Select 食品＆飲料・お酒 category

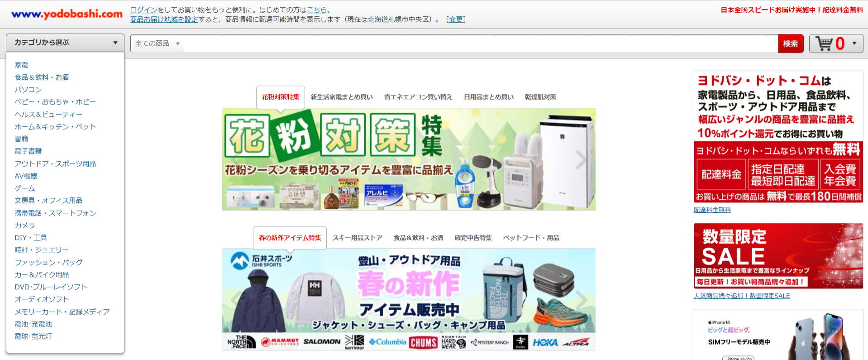(x=42, y=77)
